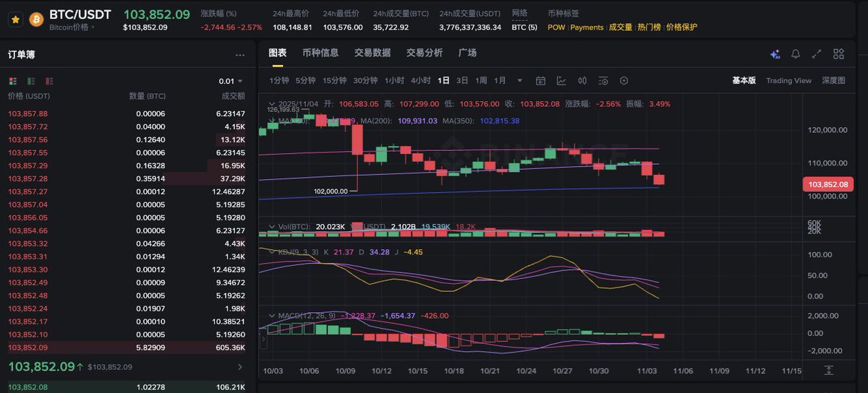
Task: Switch to the 币种信息 tab
Action: pyautogui.click(x=320, y=53)
